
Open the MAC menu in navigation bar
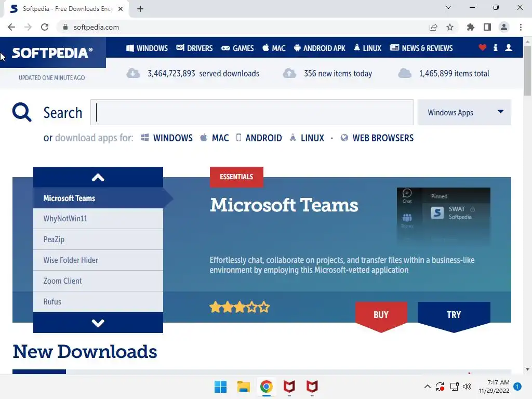coord(274,48)
